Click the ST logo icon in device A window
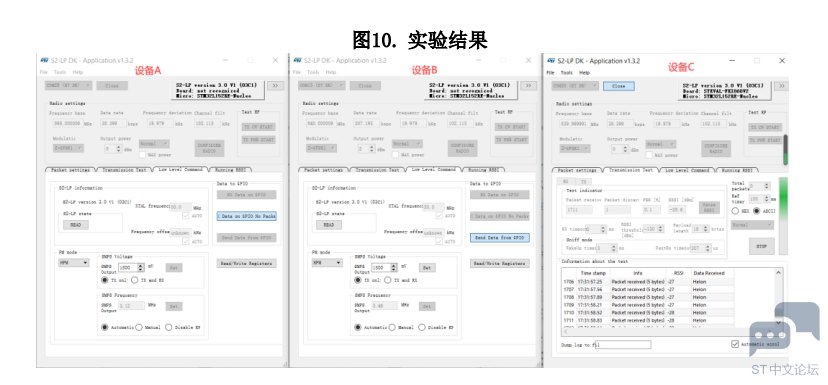The height and width of the screenshot is (385, 828). pos(44,60)
